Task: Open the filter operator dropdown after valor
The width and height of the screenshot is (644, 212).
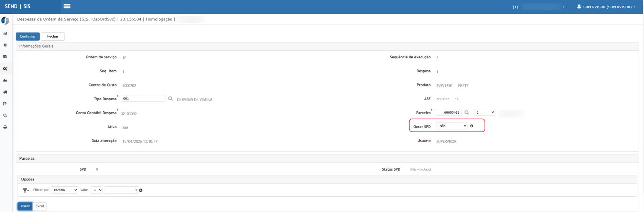Action: [96, 190]
